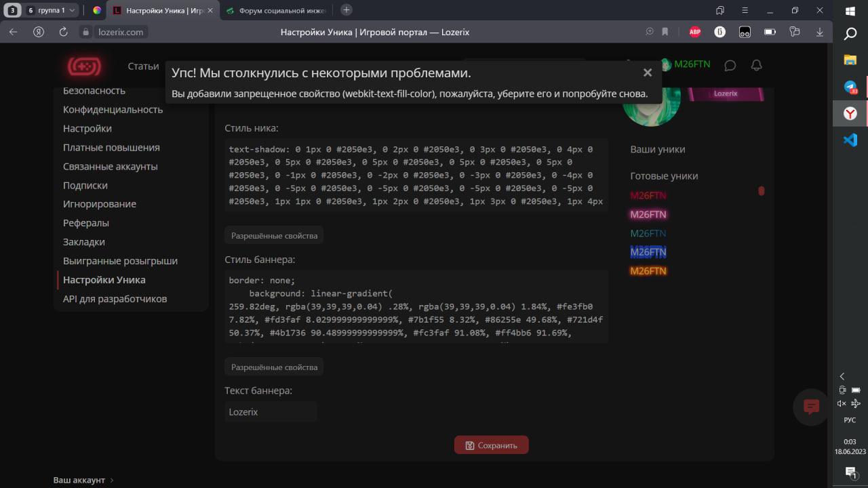
Task: Open Закладки in the sidebar
Action: click(84, 242)
